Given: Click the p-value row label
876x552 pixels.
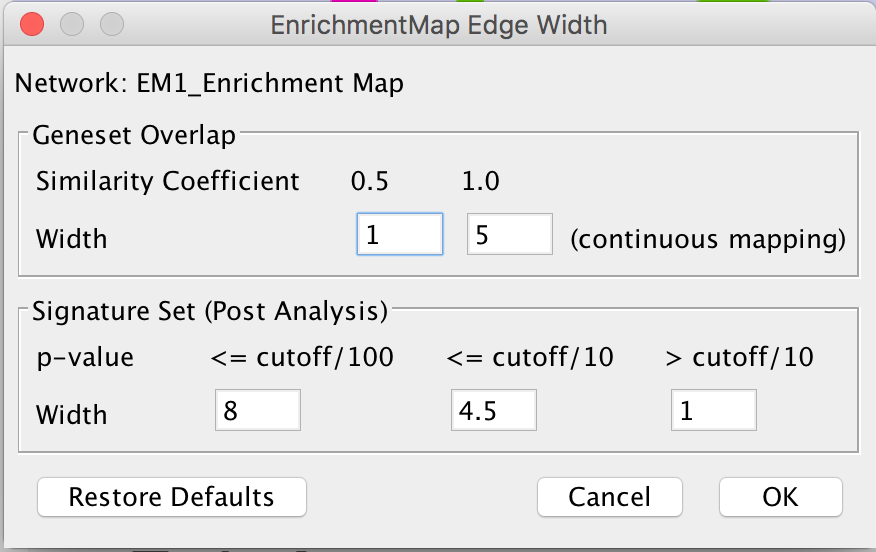Looking at the screenshot, I should tap(84, 358).
